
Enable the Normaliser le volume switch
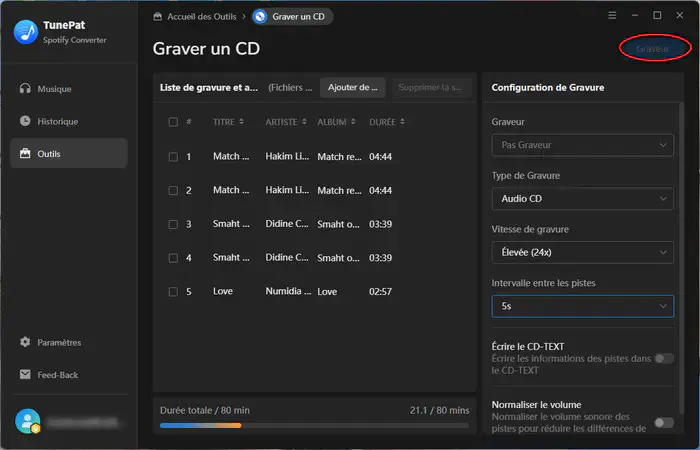(664, 422)
